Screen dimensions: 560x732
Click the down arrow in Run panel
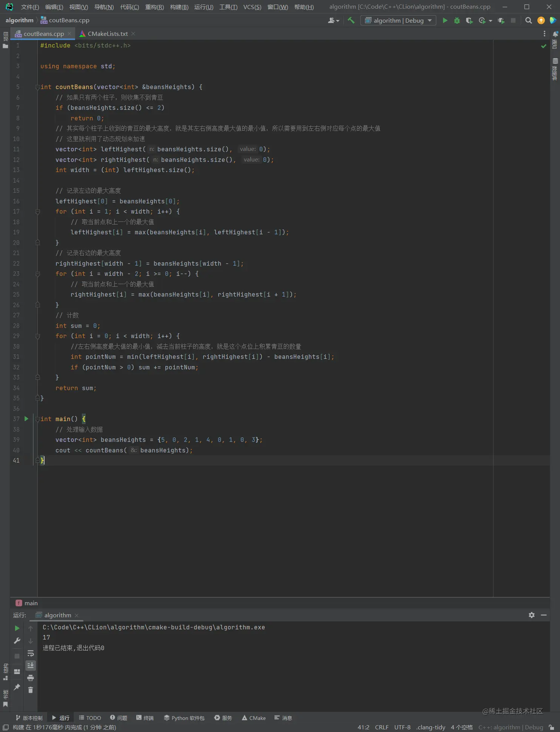31,641
